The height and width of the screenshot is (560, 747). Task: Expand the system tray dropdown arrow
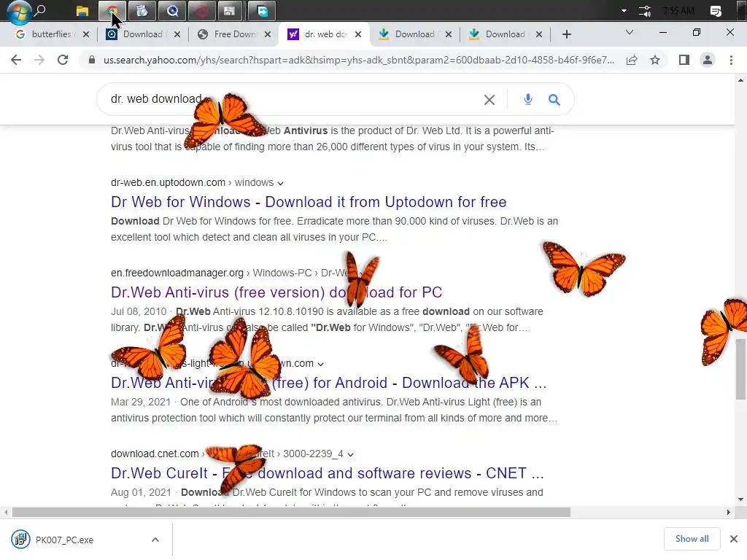point(624,11)
